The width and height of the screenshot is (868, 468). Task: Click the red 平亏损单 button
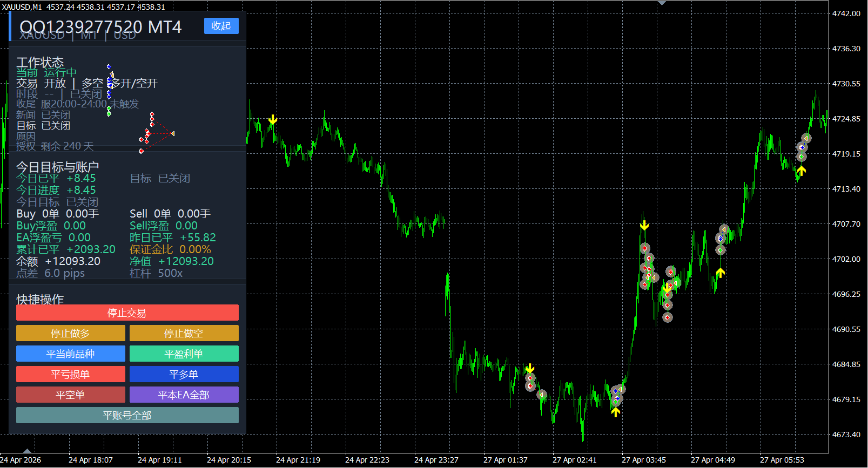point(70,374)
